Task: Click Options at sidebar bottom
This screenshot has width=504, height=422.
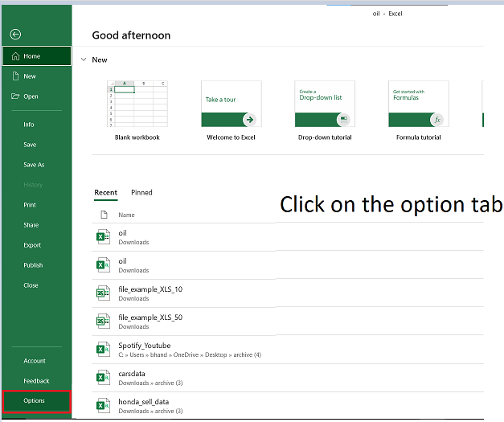Action: pyautogui.click(x=36, y=401)
